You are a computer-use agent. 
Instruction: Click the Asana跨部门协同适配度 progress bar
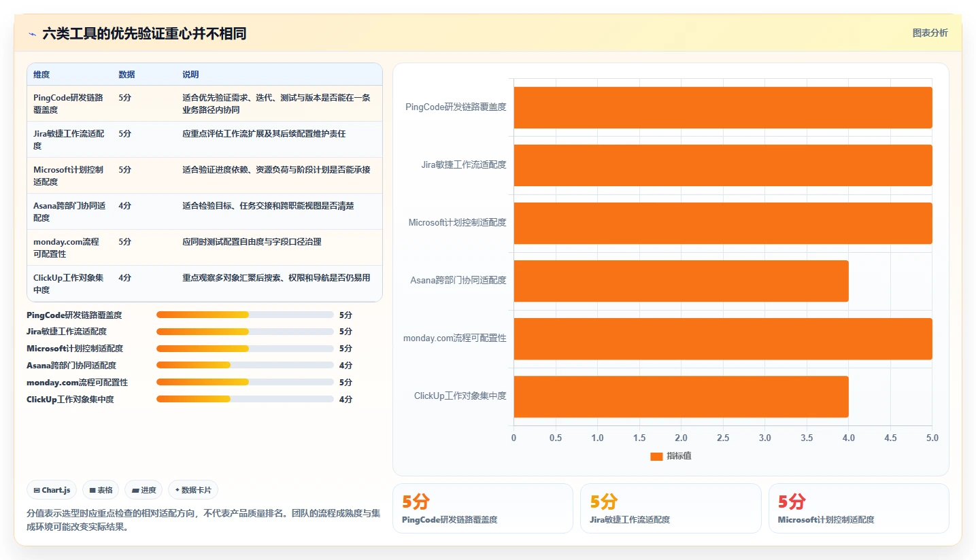click(245, 366)
